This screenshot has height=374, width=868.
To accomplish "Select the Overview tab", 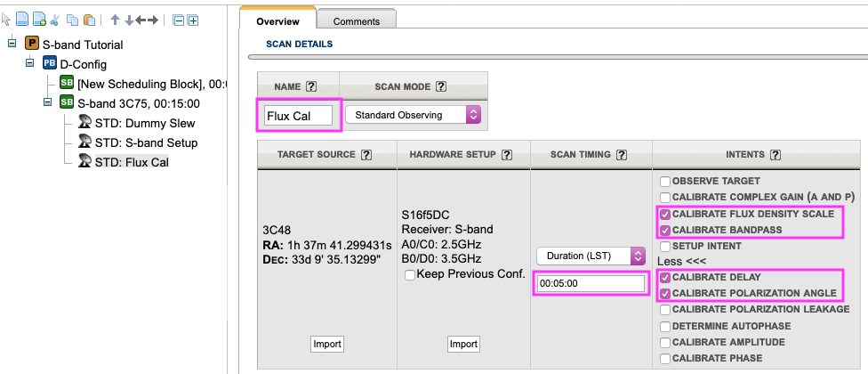I will click(277, 20).
